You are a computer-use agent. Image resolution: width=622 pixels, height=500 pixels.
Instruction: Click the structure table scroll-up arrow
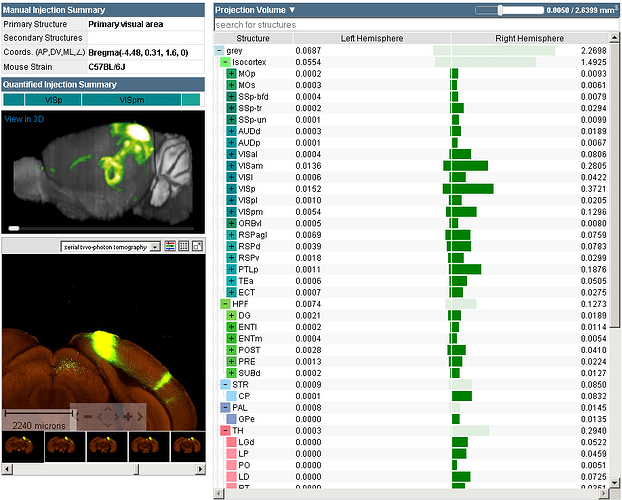pyautogui.click(x=614, y=38)
